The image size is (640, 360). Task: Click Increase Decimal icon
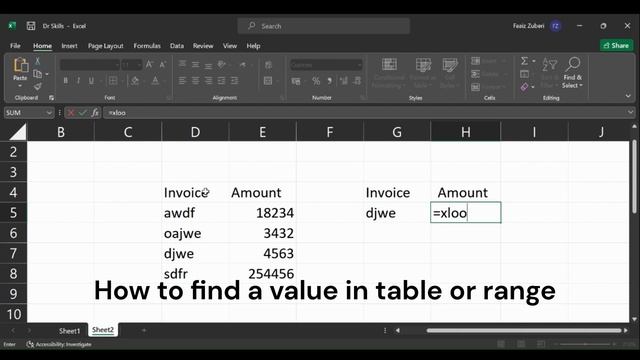point(344,81)
